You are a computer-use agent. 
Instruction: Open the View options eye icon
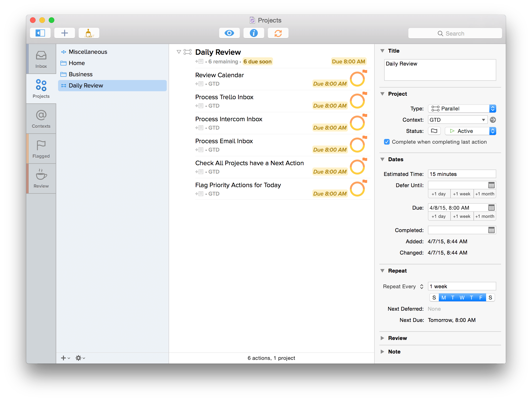coord(229,33)
